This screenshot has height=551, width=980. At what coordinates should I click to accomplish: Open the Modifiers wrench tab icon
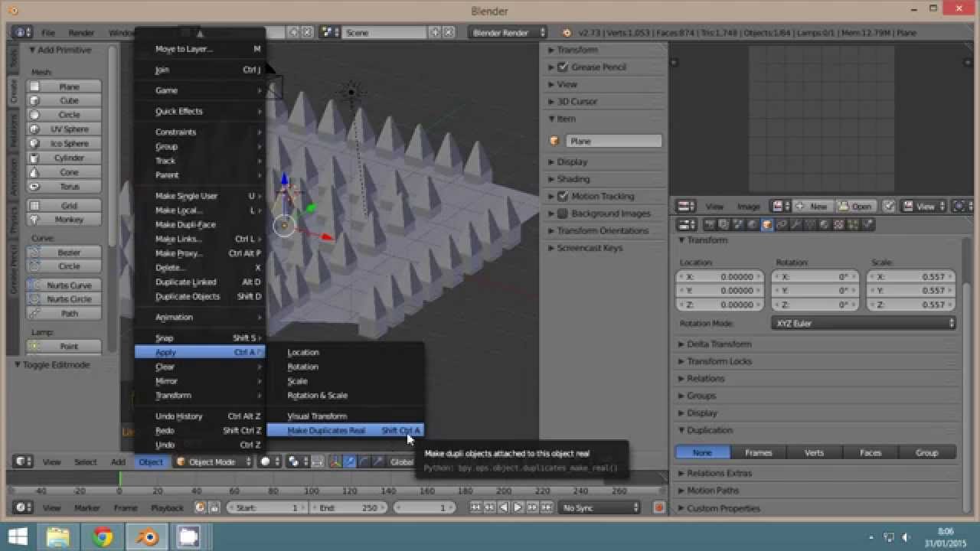796,224
